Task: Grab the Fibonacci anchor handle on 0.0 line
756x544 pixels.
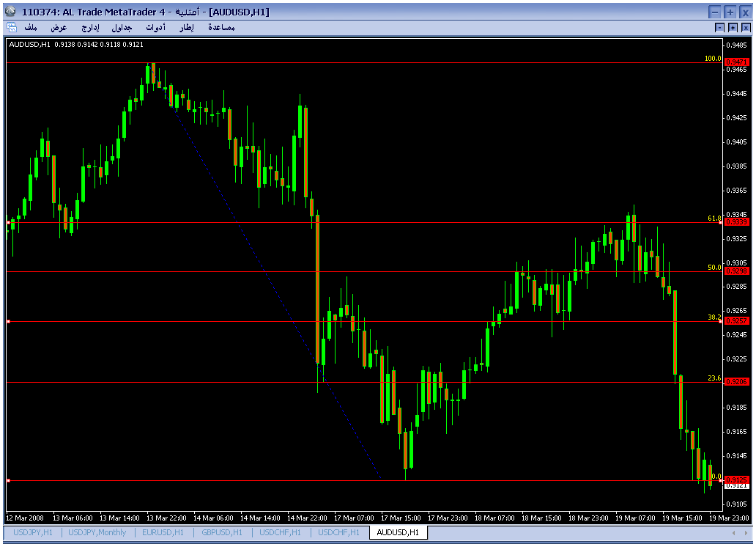Action: [8, 481]
